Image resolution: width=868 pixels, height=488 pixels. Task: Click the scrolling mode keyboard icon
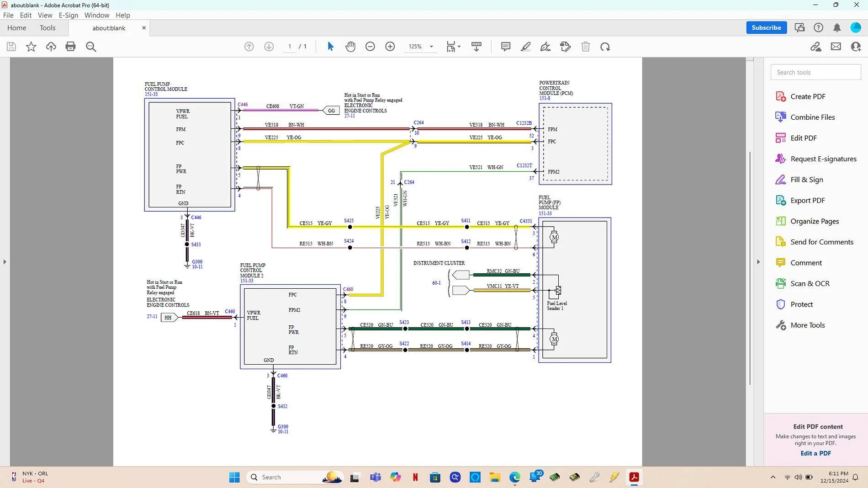(476, 47)
